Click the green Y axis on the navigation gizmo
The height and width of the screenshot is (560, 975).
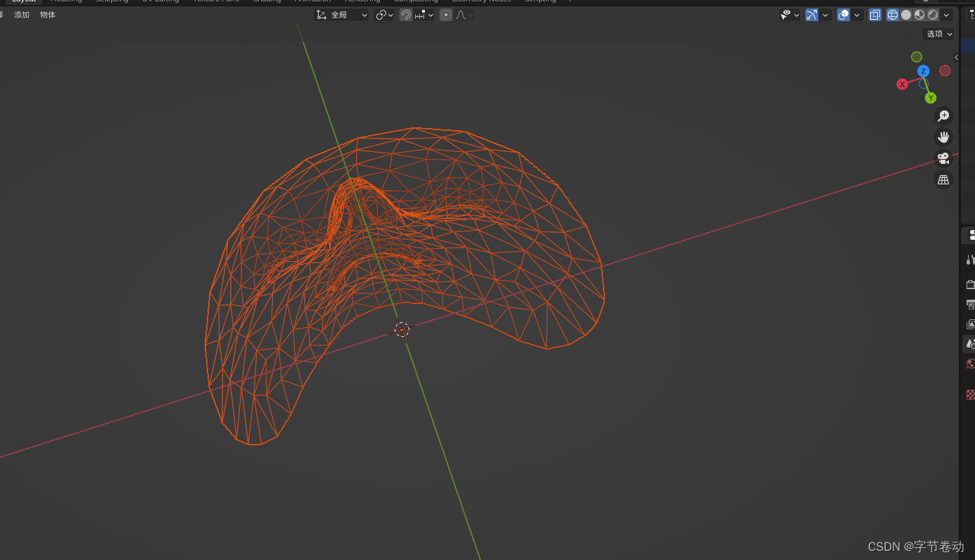[x=931, y=98]
